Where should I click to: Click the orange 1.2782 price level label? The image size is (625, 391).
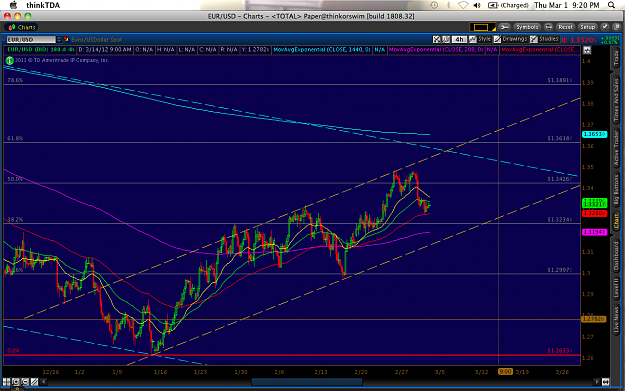pos(594,319)
